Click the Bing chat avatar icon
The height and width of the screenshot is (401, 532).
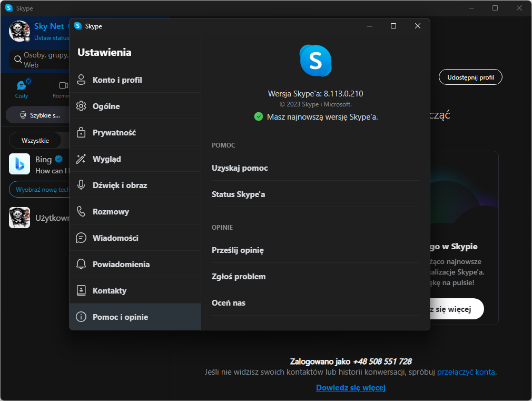tap(19, 164)
